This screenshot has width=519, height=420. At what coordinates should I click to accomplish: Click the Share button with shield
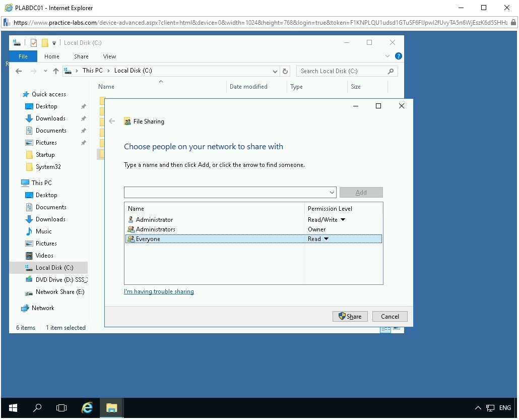coord(350,316)
